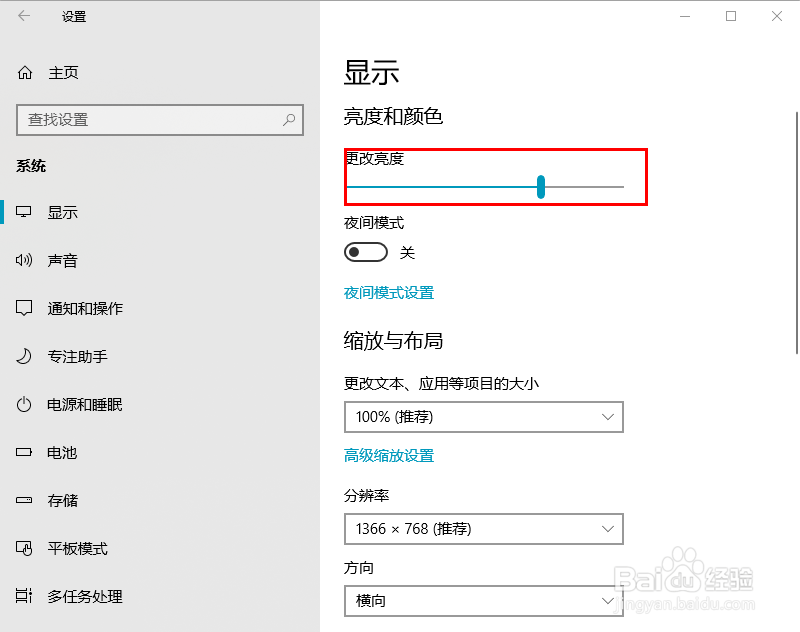The height and width of the screenshot is (632, 800).
Task: Open Focus assist (专注助手) moon icon
Action: [x=25, y=357]
